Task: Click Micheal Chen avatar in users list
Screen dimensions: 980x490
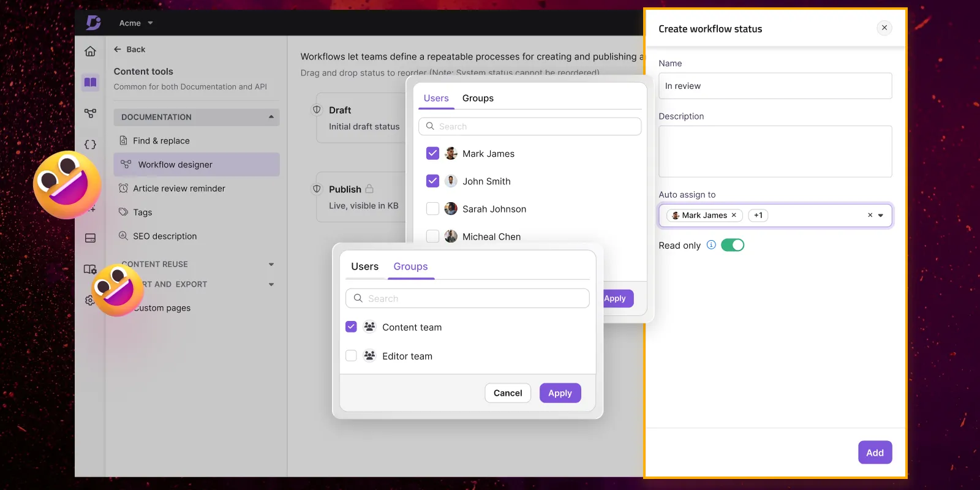Action: point(451,236)
